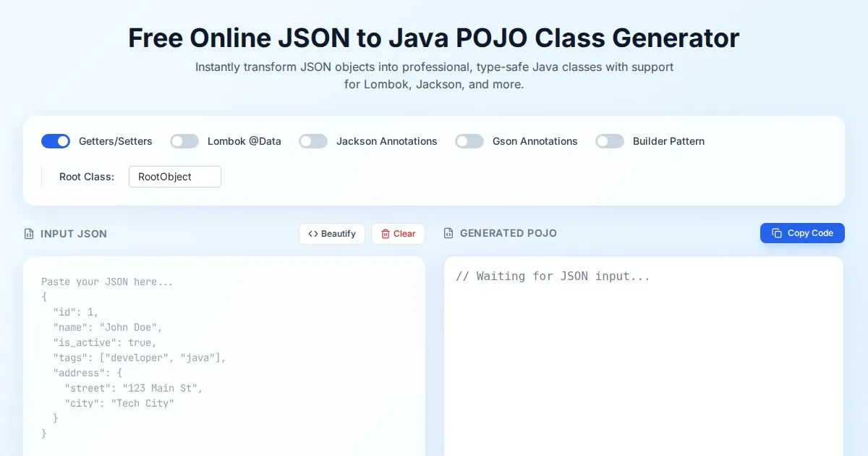The height and width of the screenshot is (456, 868).
Task: Click the page title heading
Action: [x=434, y=38]
